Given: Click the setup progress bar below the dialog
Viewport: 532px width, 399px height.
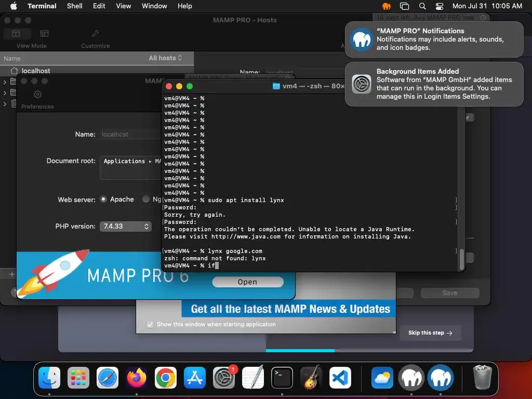Looking at the screenshot, I should tap(369, 351).
